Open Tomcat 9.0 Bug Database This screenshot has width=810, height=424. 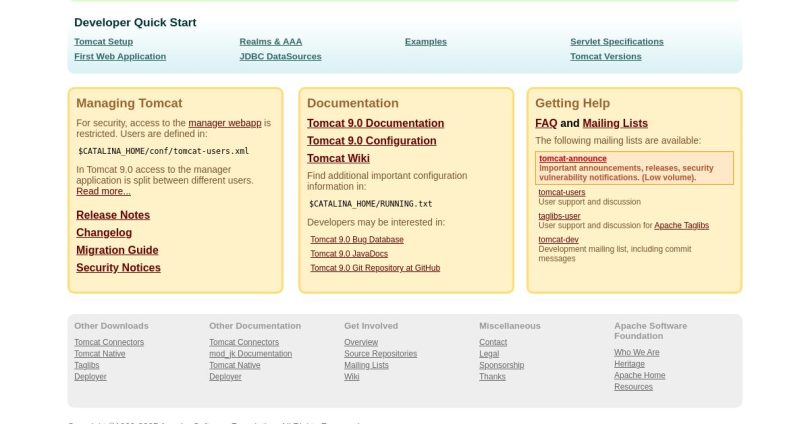357,240
